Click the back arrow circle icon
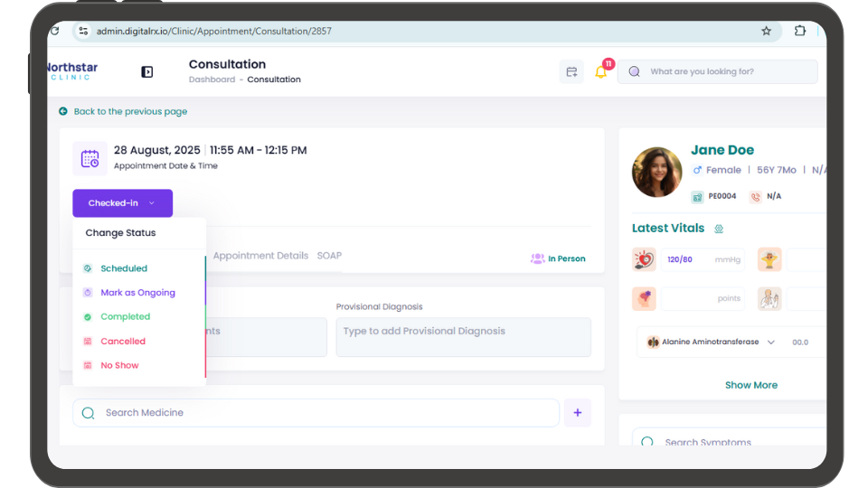Screen dimensions: 868x488 (63, 111)
